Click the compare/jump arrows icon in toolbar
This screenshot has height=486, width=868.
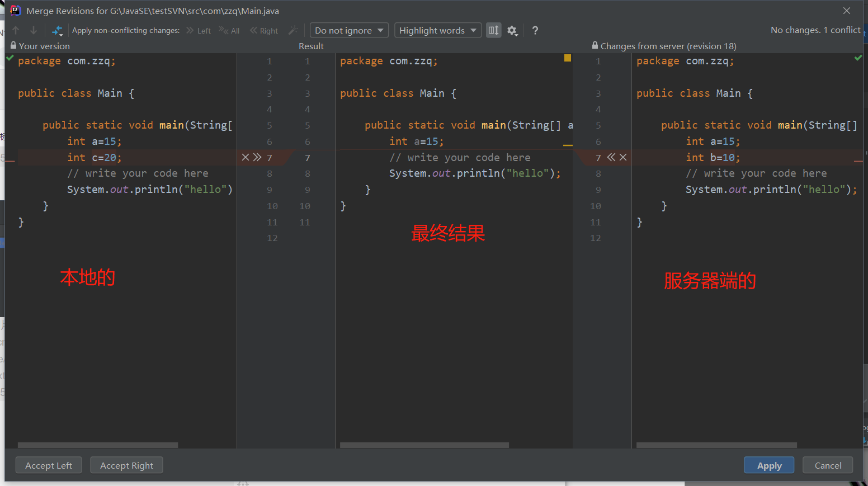57,30
